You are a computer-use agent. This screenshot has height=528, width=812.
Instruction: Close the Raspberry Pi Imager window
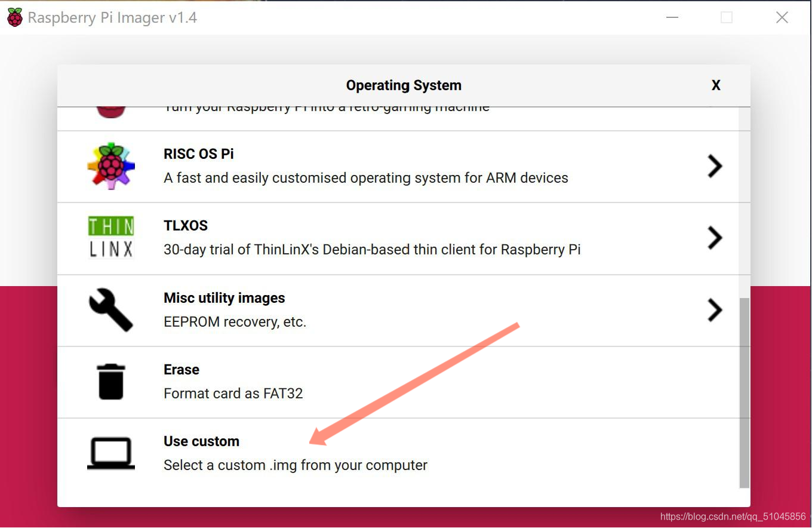coord(782,17)
